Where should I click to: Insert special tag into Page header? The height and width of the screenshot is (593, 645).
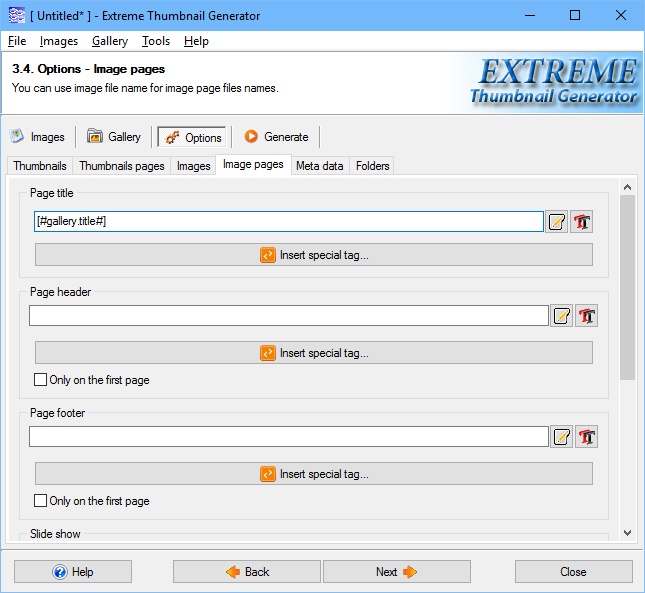coord(314,353)
